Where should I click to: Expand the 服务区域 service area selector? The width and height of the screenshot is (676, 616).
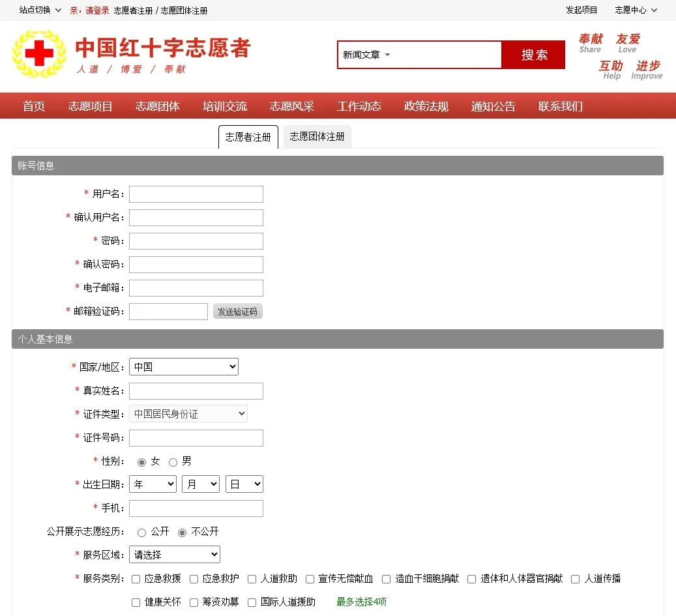[x=174, y=554]
